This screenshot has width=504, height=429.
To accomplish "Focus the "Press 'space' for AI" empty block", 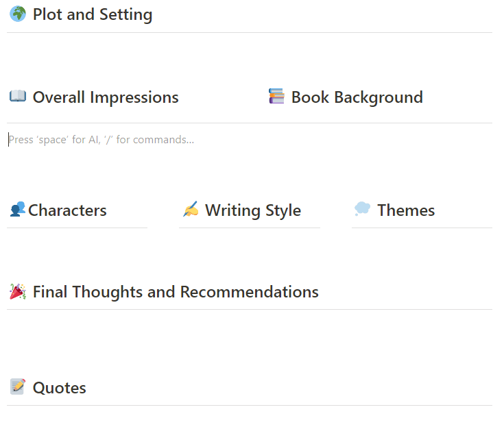I will (x=101, y=140).
